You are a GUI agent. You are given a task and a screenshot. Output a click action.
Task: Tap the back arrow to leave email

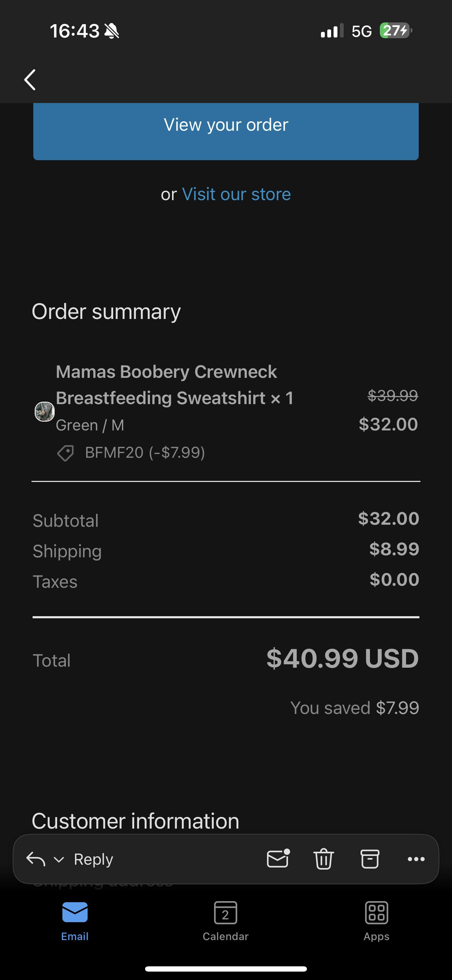[x=30, y=80]
